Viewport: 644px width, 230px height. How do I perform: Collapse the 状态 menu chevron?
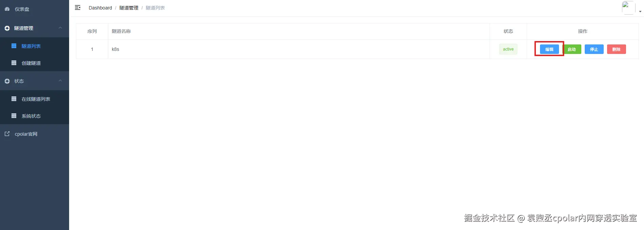coord(60,81)
